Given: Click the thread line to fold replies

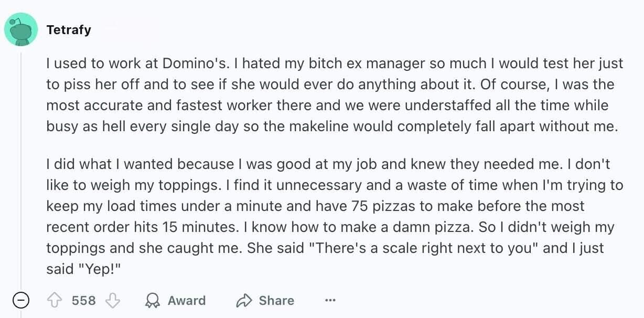Looking at the screenshot, I should (21, 168).
